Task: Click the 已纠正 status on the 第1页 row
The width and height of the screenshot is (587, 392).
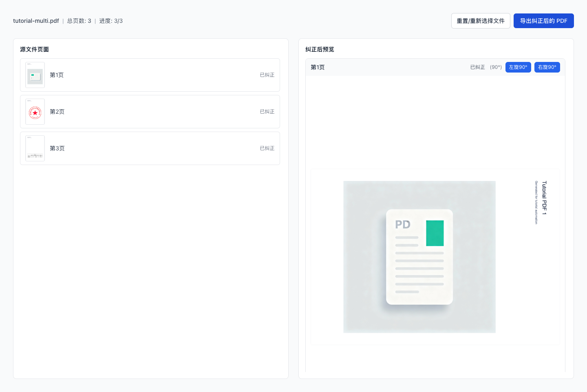Action: [x=267, y=75]
